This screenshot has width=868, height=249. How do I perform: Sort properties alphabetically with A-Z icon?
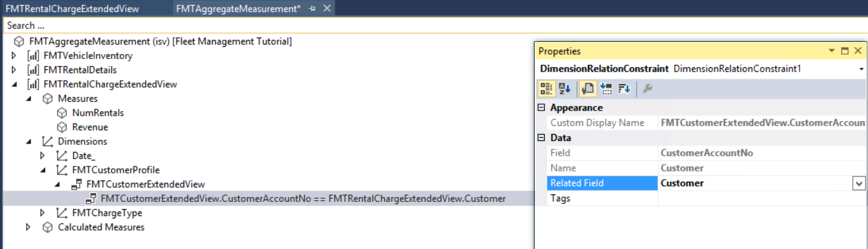click(x=564, y=89)
